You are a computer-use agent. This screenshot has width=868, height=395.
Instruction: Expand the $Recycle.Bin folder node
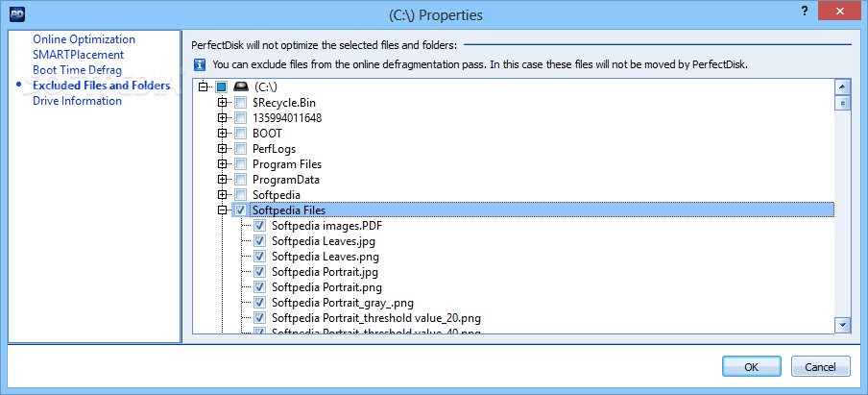point(223,103)
